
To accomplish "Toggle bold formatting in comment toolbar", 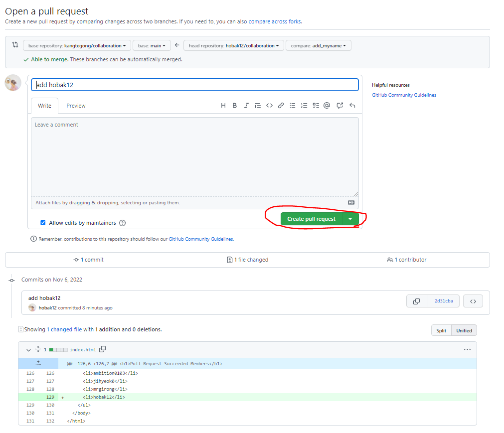I will tap(235, 106).
